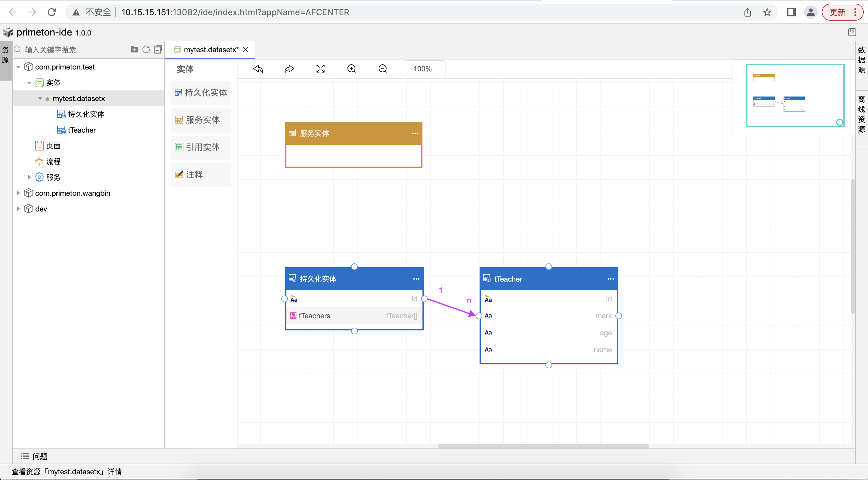Expand the 服务 tree node

[29, 177]
